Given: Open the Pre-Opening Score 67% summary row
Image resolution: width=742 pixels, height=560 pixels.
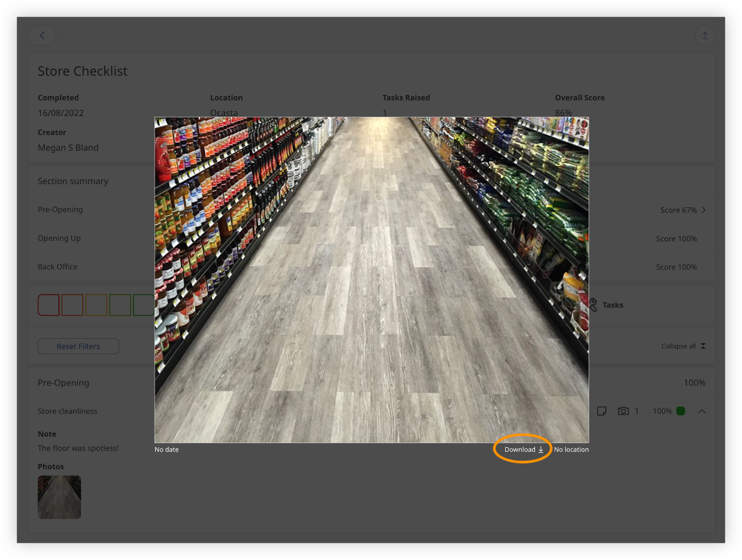Looking at the screenshot, I should click(x=371, y=210).
